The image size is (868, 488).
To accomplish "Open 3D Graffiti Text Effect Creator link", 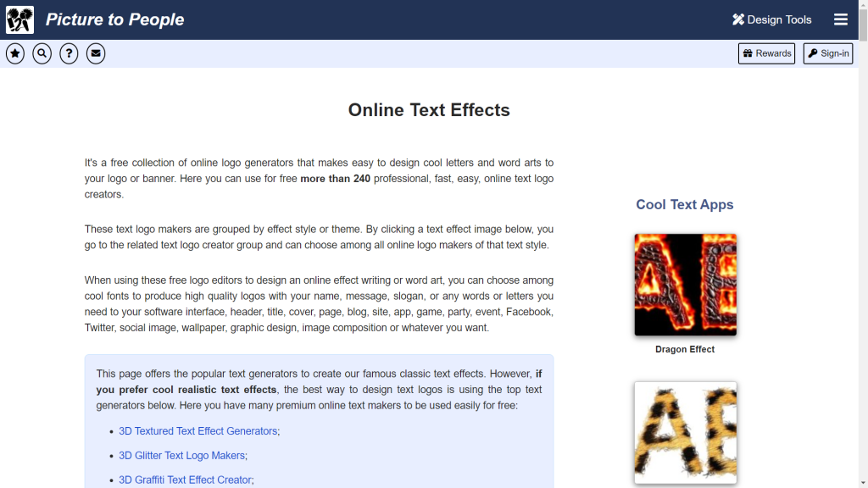I will [x=185, y=480].
